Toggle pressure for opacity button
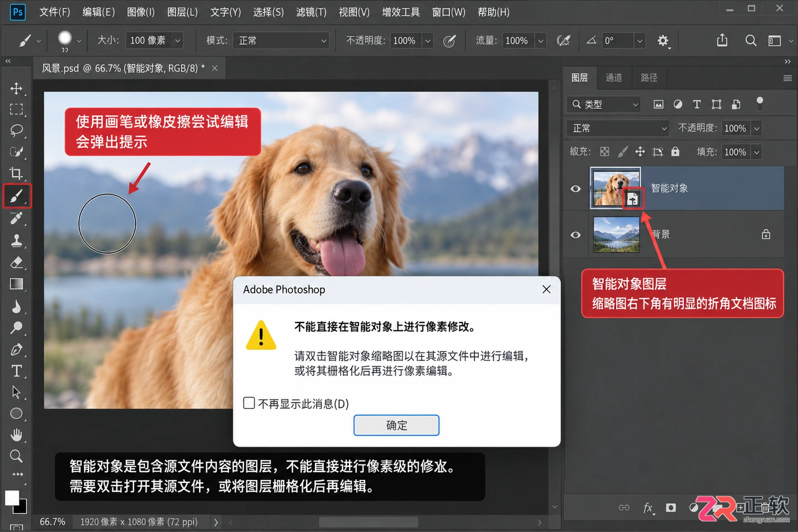This screenshot has width=798, height=532. coord(449,40)
